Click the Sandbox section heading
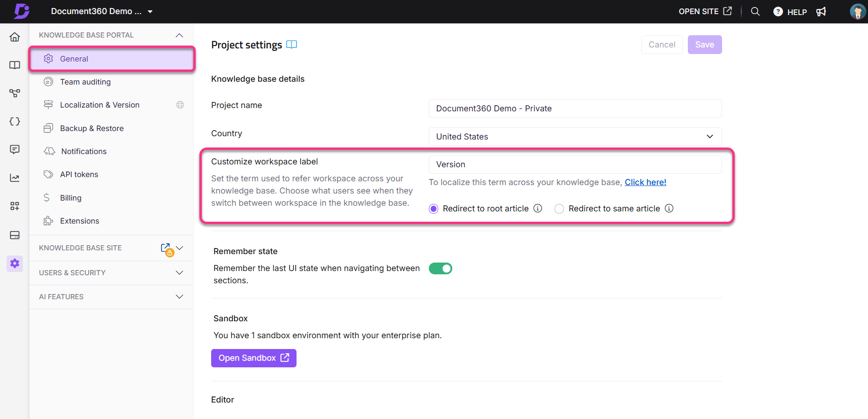 [x=230, y=318]
